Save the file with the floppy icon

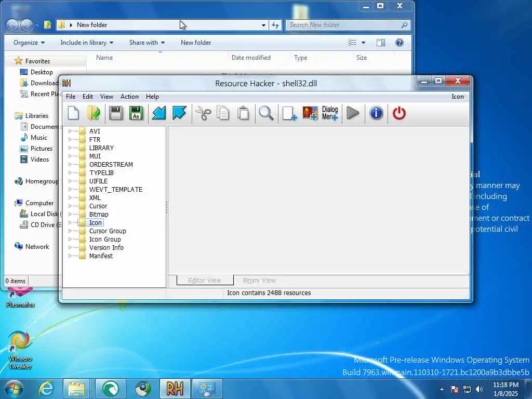tap(116, 113)
